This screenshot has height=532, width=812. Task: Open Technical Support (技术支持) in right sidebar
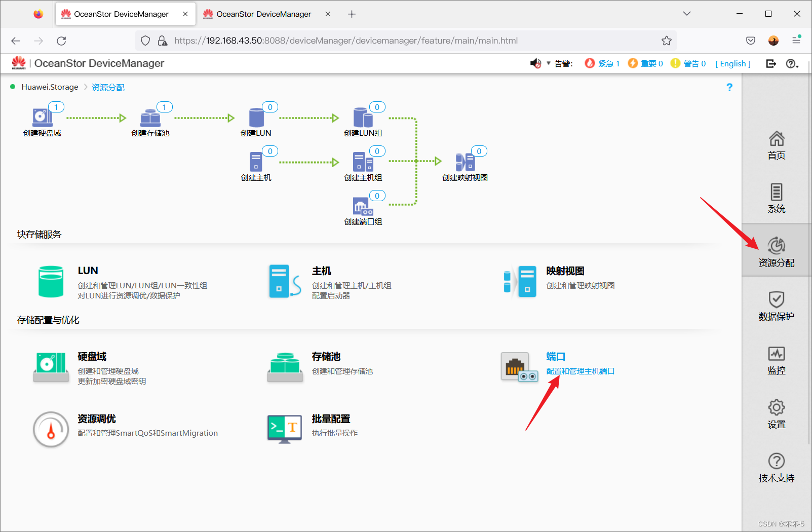click(777, 468)
